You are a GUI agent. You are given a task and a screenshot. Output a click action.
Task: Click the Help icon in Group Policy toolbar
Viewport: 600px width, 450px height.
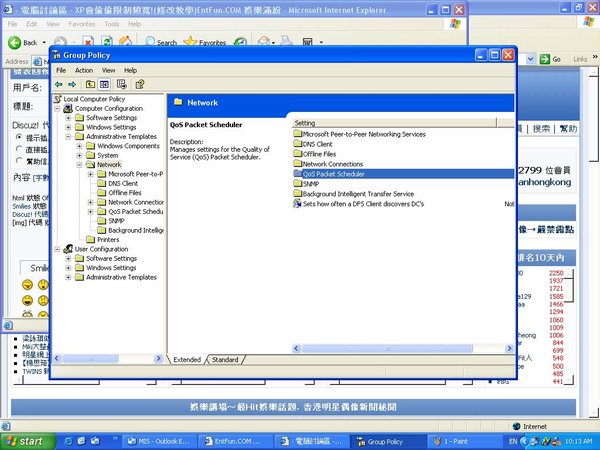[x=140, y=85]
